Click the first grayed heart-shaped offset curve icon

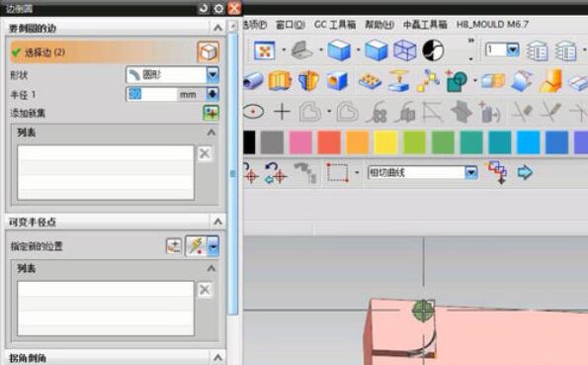(x=309, y=112)
